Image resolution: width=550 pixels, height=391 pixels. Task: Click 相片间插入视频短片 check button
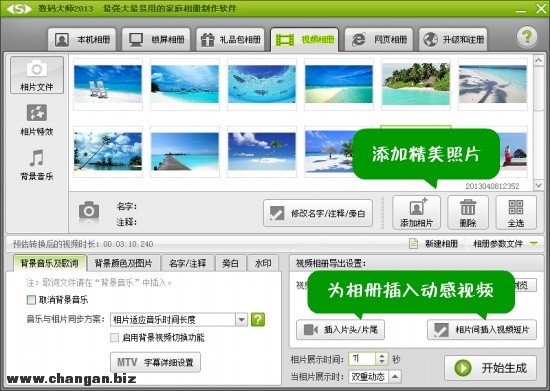pyautogui.click(x=482, y=330)
